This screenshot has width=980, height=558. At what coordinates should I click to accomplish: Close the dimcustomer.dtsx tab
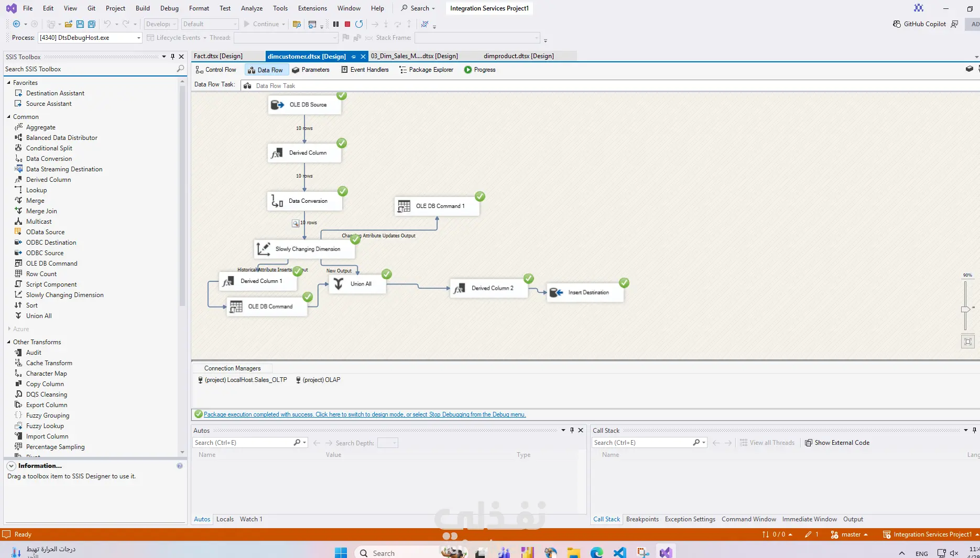point(363,56)
